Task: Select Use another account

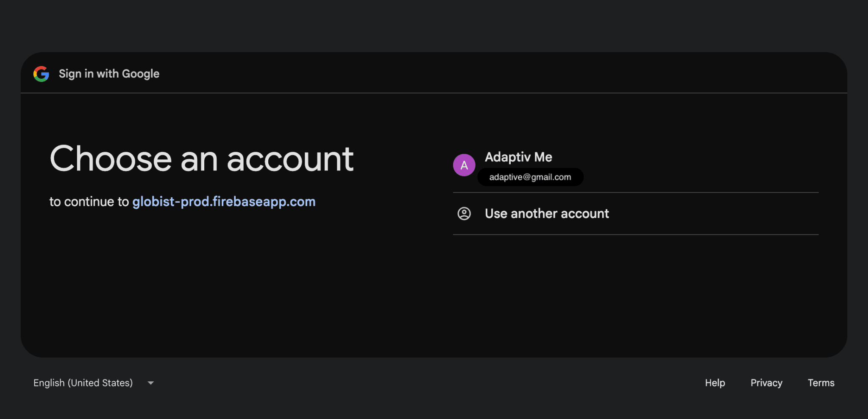Action: (636, 213)
